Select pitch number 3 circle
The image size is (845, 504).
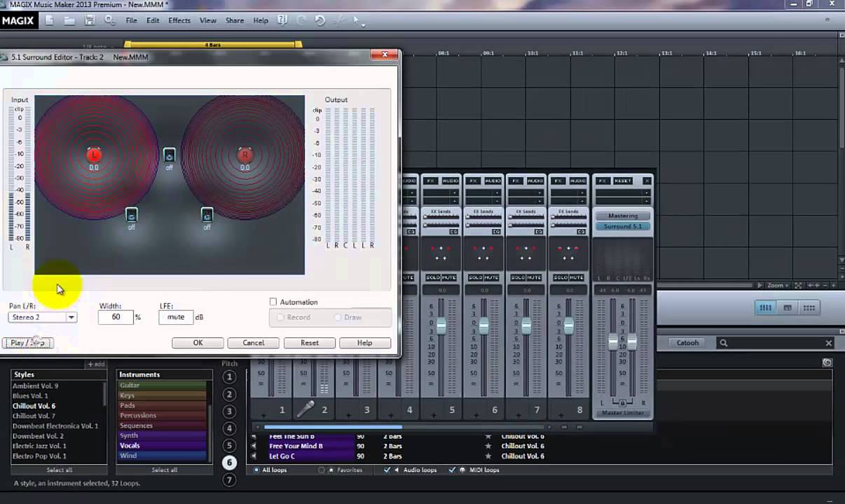click(x=229, y=411)
